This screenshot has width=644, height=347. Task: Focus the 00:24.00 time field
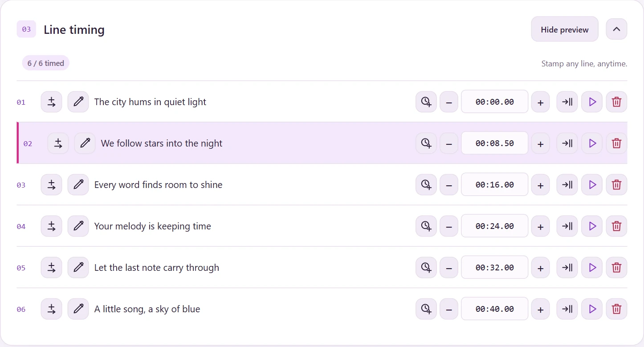[495, 226]
